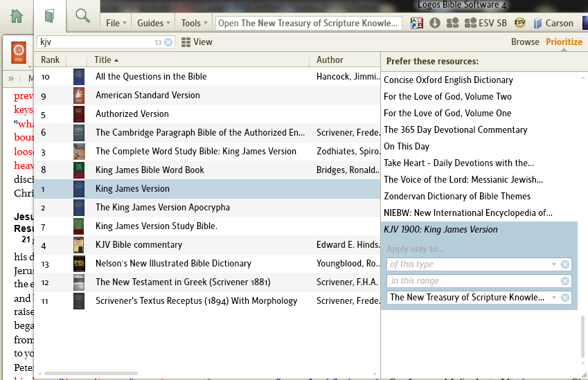Click the round ESV badge icon
Screen dimensions: 588x380
pos(519,22)
